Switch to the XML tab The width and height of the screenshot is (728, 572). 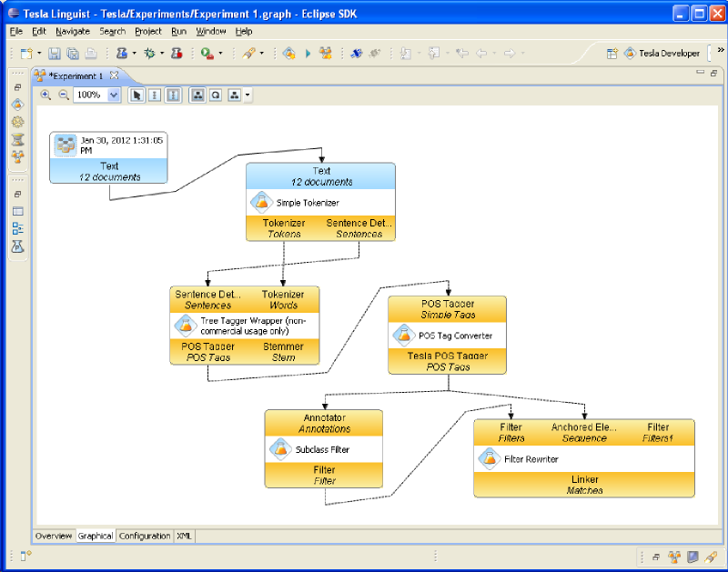184,536
